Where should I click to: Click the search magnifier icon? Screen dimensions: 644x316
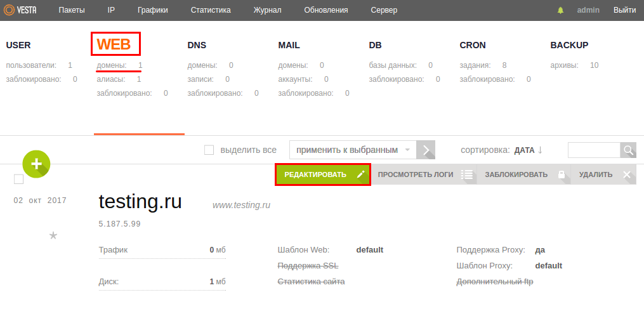(x=628, y=150)
